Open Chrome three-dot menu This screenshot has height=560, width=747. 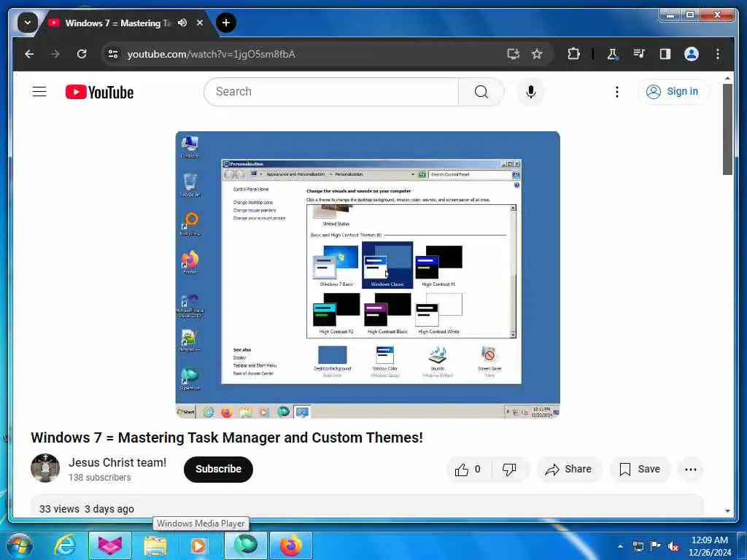pos(718,54)
